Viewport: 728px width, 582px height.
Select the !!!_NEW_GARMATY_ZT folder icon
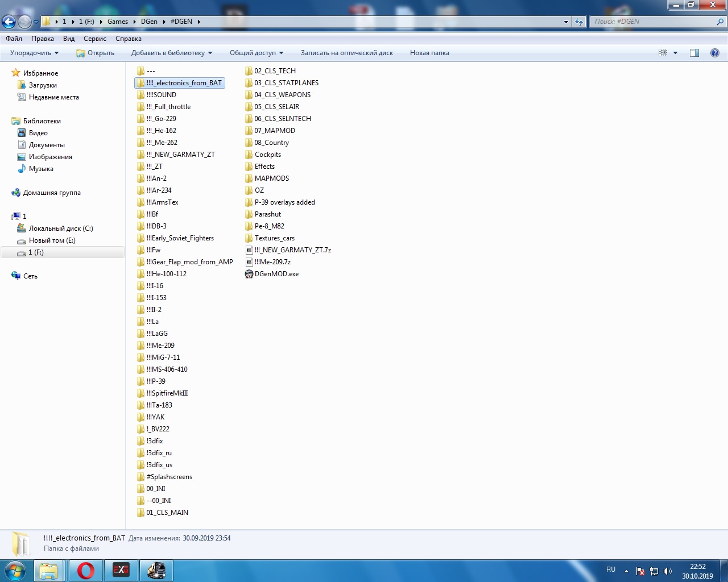coord(140,155)
